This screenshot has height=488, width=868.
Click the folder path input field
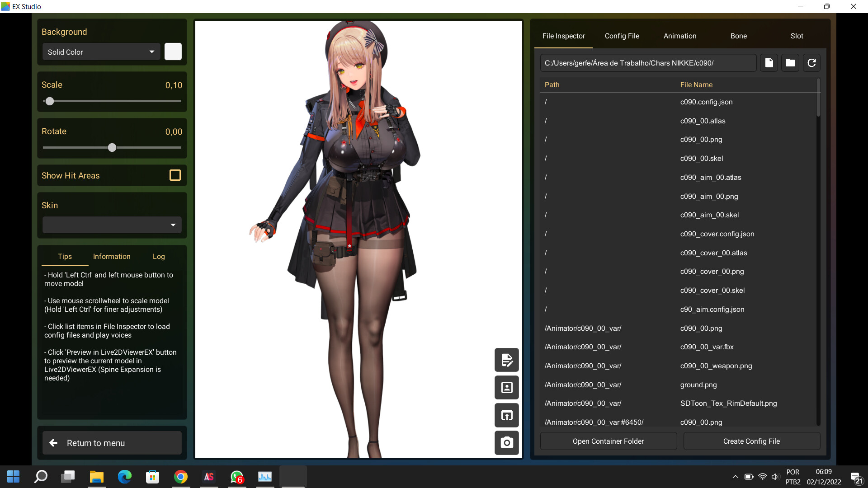[648, 63]
